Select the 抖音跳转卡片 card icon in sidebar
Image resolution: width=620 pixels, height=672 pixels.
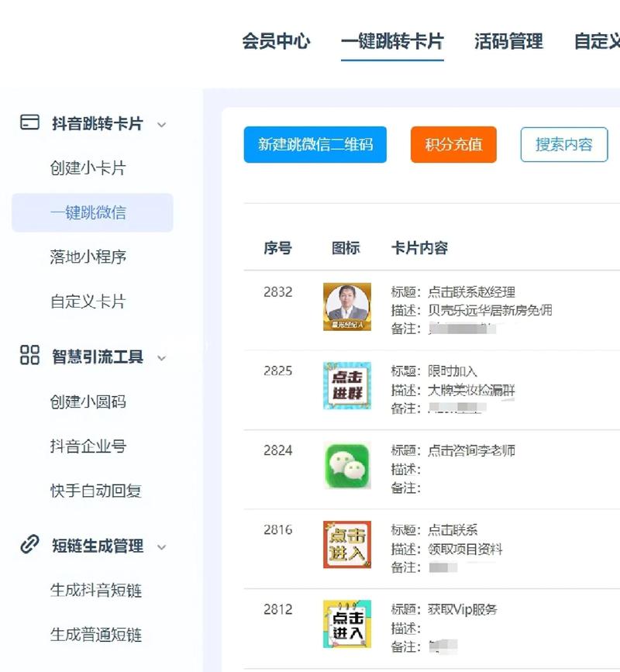[x=29, y=123]
